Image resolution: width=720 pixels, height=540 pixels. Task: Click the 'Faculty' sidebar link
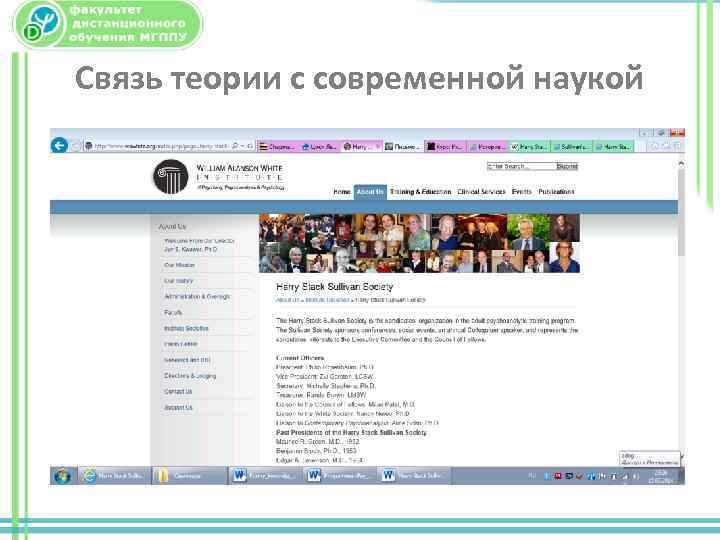(173, 313)
